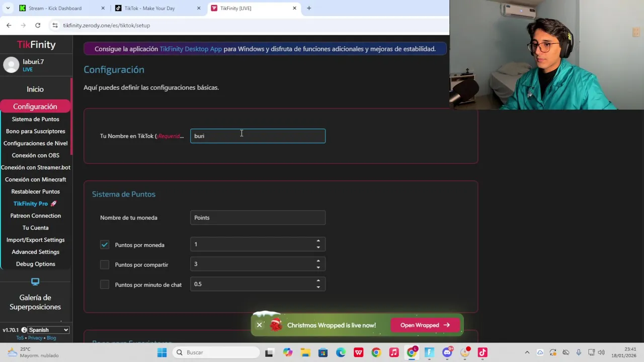The width and height of the screenshot is (644, 362).
Task: Open Copilot from the taskbar
Action: 287,352
